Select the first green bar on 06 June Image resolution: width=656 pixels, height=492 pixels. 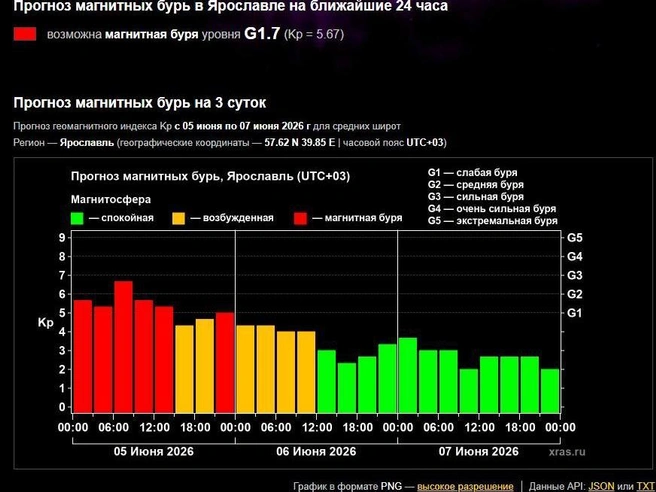[x=327, y=382]
